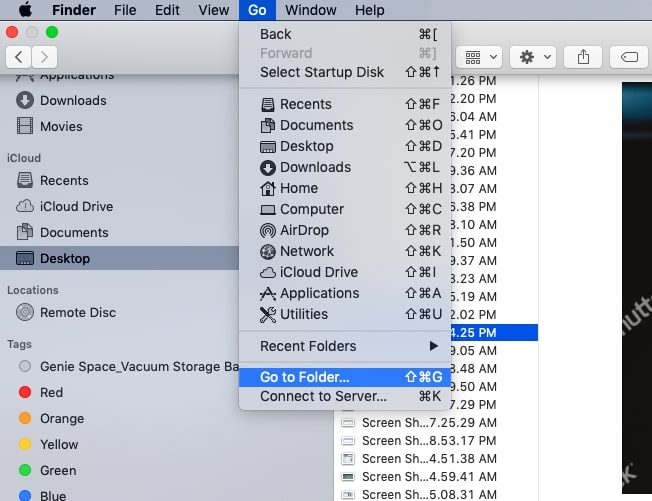Open the group-by view dropdown
The width and height of the screenshot is (652, 501).
pos(479,57)
